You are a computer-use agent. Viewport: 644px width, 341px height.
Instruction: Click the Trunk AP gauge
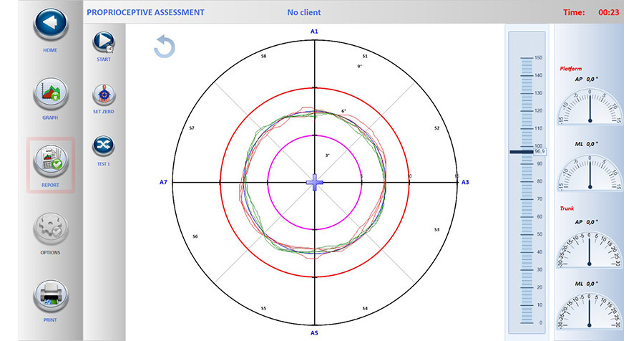tap(590, 247)
